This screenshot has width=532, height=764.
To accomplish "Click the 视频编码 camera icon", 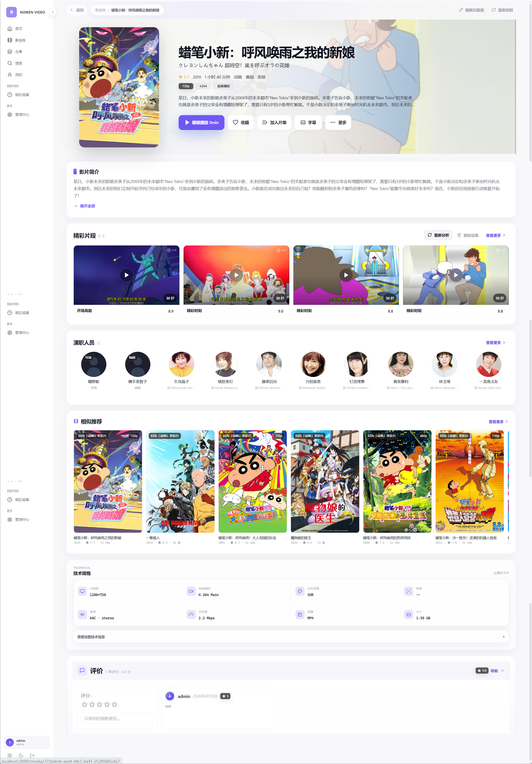I will tap(191, 591).
